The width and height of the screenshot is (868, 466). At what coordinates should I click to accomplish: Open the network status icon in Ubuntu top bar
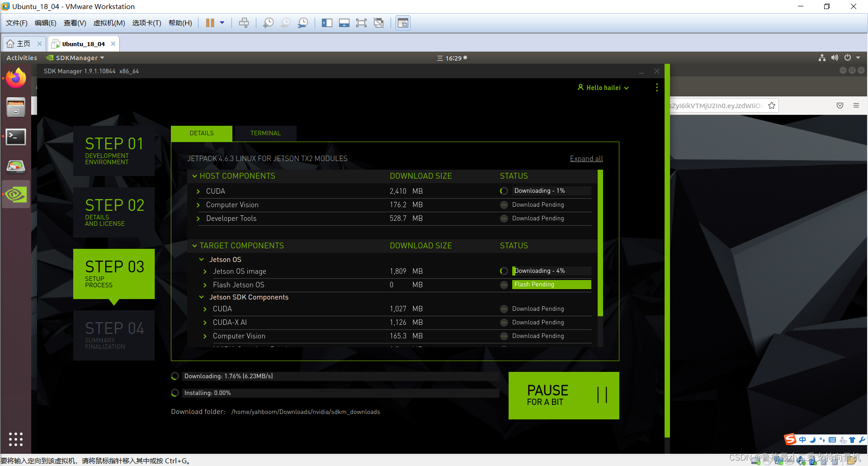(x=822, y=58)
